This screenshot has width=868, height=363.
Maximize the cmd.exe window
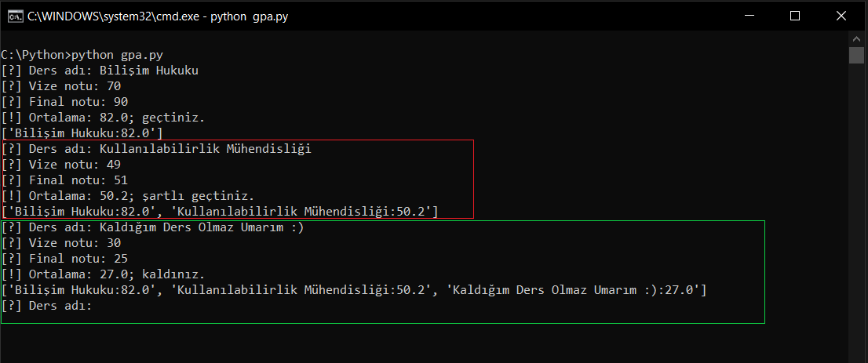click(x=795, y=16)
